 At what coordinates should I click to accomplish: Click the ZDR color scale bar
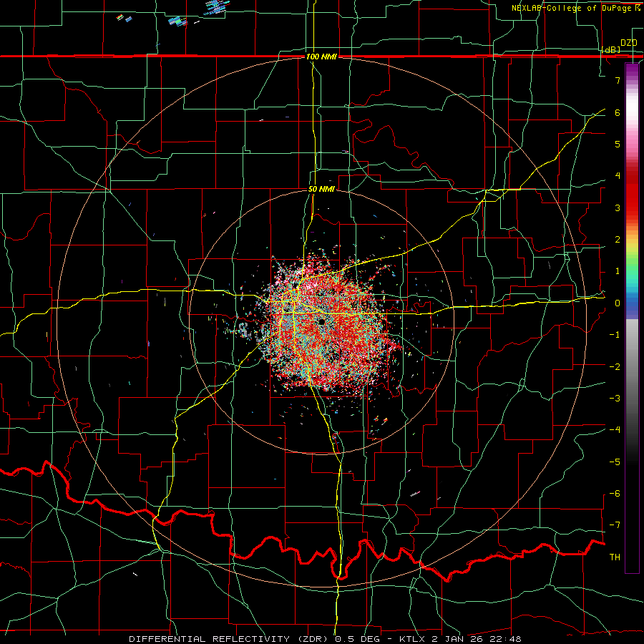click(632, 318)
